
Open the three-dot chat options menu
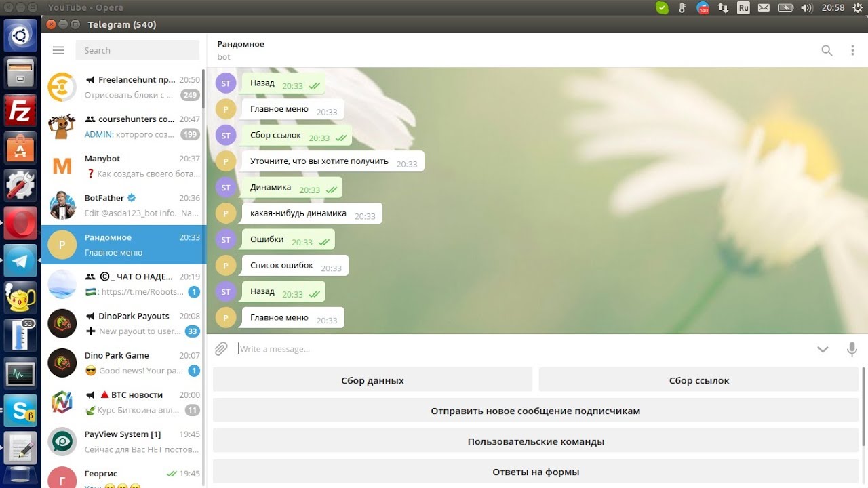[x=852, y=50]
